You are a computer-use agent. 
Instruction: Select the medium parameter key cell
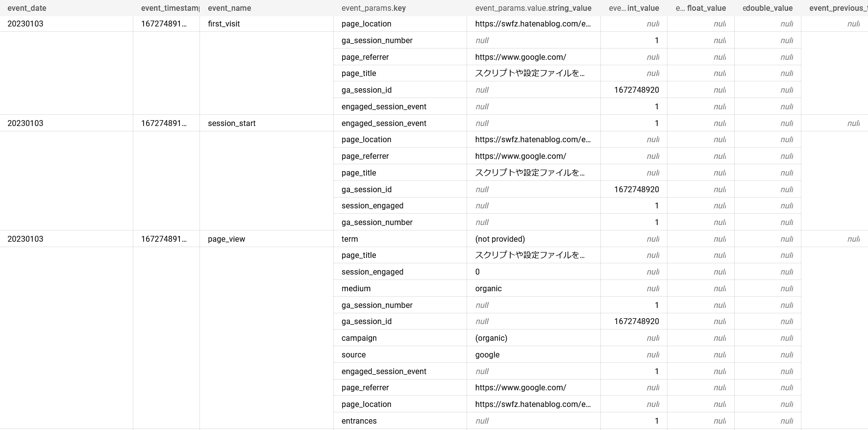356,289
